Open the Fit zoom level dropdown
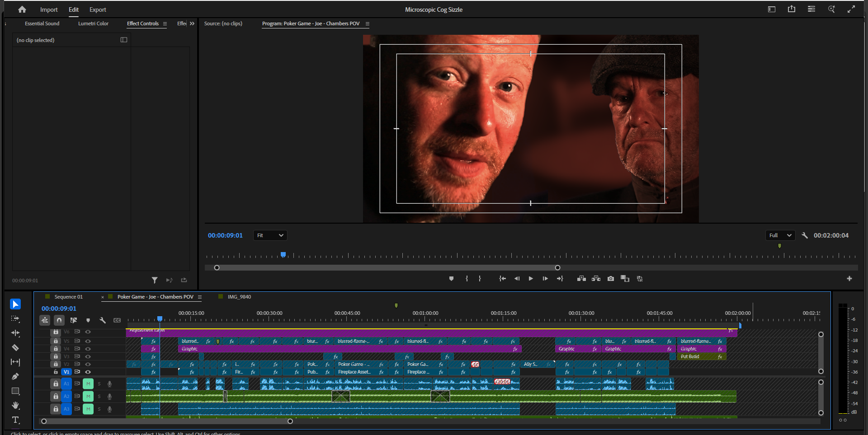The width and height of the screenshot is (868, 435). 270,235
